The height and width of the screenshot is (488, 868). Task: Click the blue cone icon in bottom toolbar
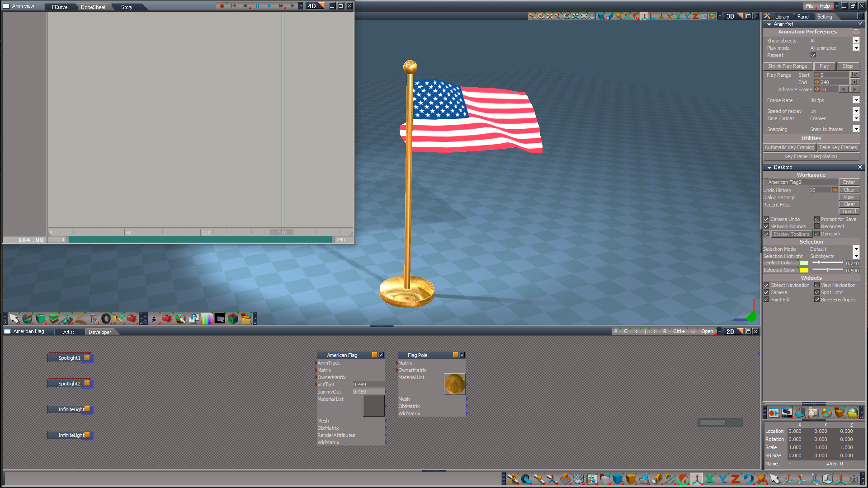[644, 479]
